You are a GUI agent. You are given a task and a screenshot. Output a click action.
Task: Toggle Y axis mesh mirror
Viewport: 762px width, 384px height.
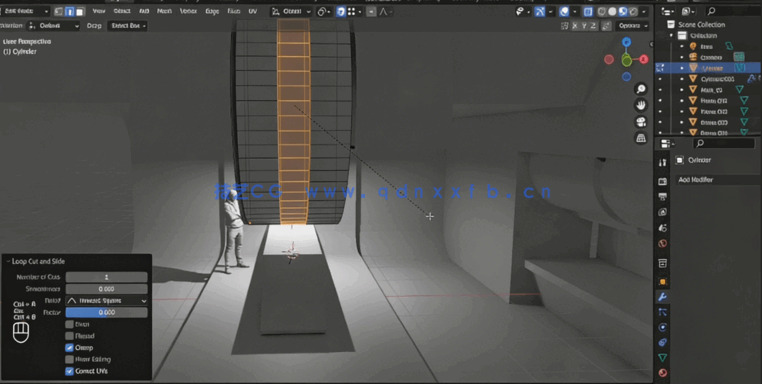585,26
